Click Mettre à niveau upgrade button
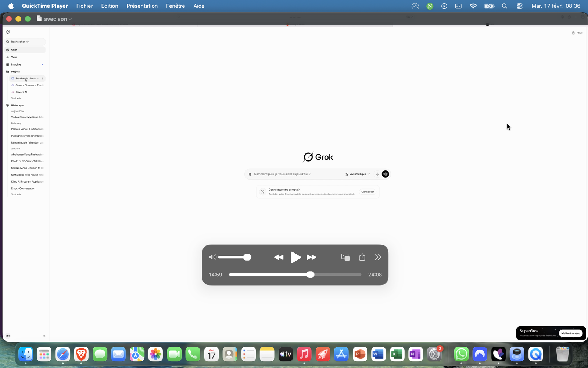 point(570,333)
